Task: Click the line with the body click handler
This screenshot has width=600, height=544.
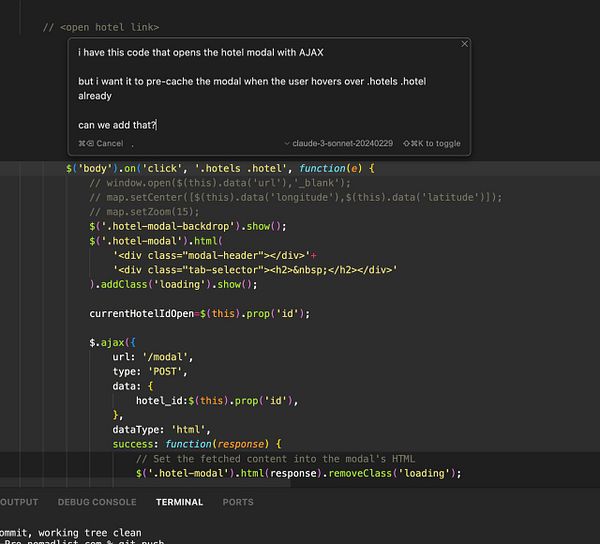Action: (x=300, y=168)
